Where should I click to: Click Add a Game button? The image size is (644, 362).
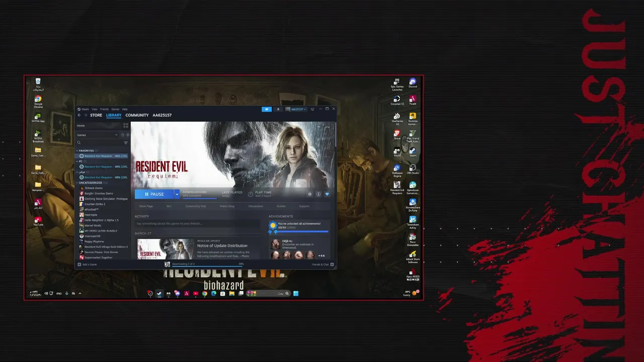(87, 264)
